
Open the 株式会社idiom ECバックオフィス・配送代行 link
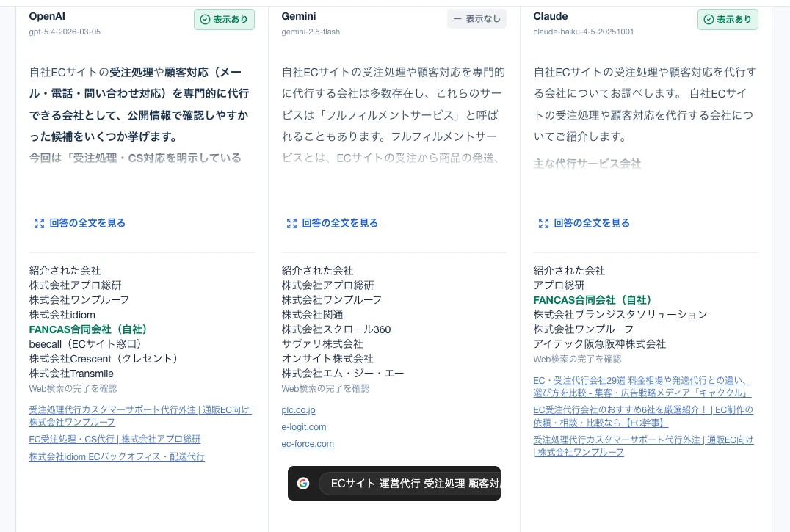(117, 457)
